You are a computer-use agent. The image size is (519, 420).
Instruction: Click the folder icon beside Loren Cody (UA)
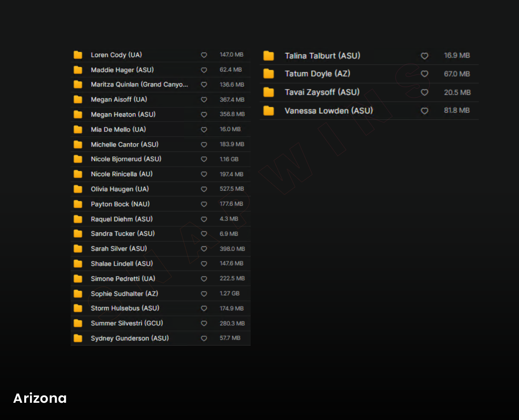click(x=78, y=55)
